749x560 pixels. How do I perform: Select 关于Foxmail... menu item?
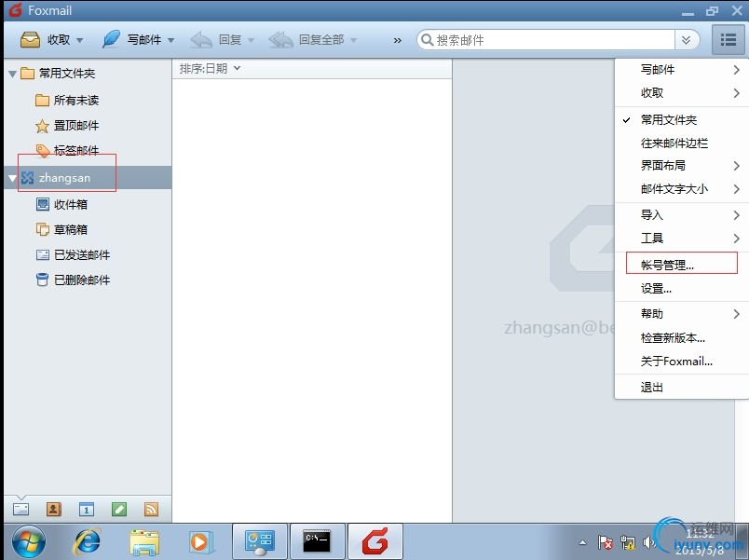point(682,362)
